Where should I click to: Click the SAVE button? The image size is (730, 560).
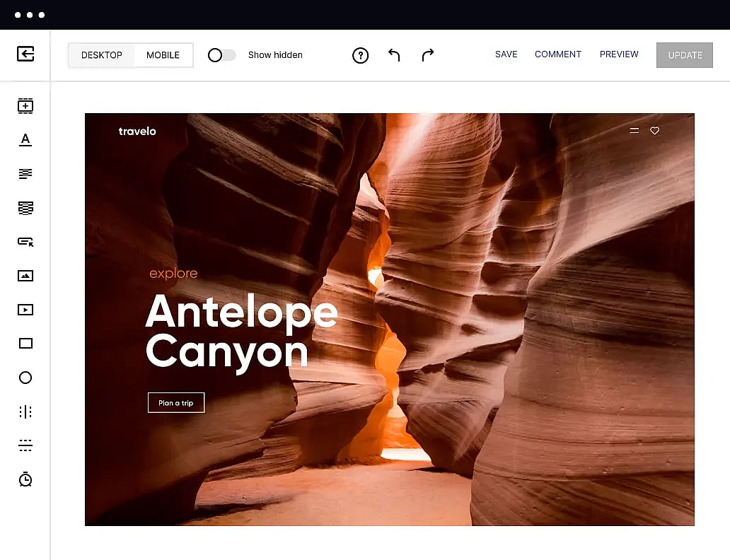[506, 54]
